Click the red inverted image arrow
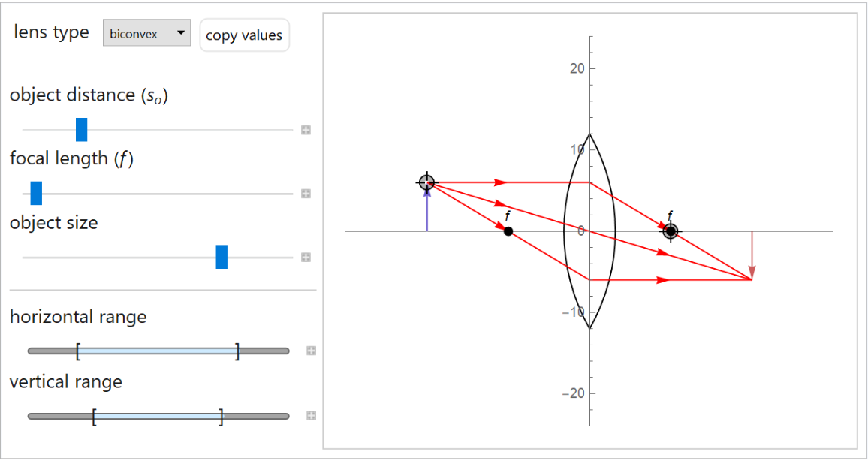868x461 pixels. tap(752, 255)
